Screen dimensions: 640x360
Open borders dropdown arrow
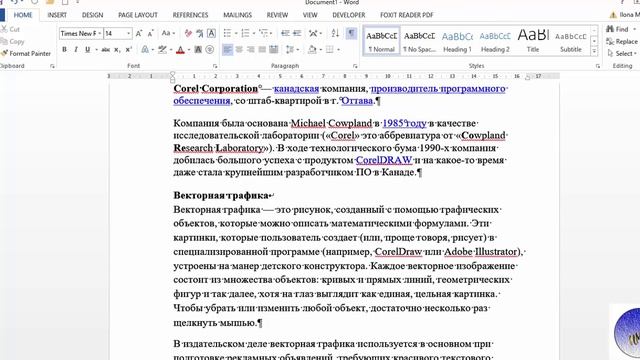coord(338,50)
